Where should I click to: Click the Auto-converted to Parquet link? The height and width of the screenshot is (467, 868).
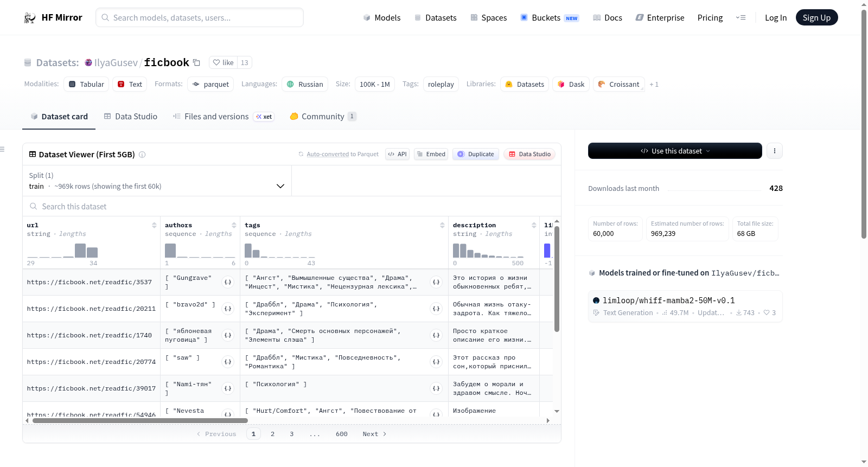(x=343, y=155)
